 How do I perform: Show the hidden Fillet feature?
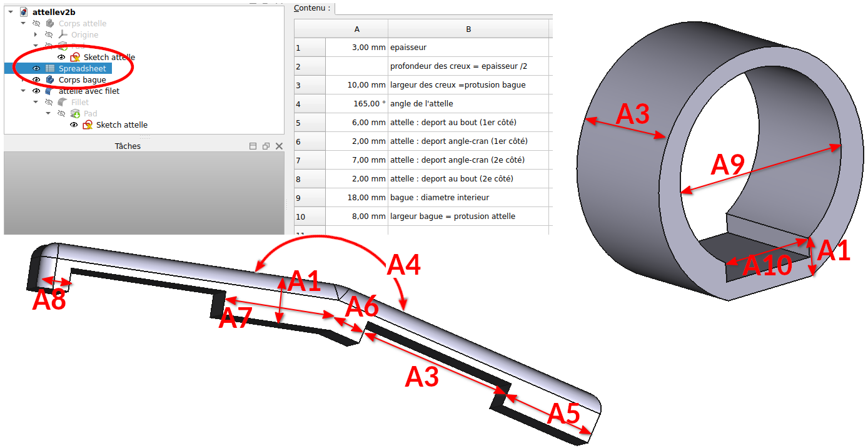[49, 102]
